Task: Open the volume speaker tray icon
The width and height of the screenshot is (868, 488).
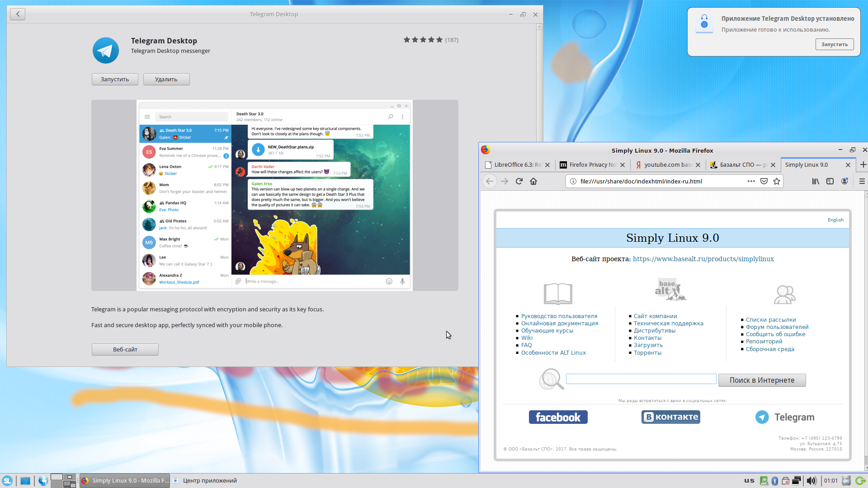Action: click(x=811, y=480)
